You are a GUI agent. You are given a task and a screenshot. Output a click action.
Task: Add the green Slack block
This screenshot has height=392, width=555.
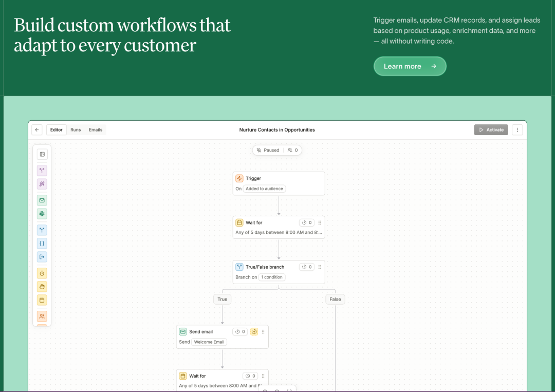(x=42, y=214)
